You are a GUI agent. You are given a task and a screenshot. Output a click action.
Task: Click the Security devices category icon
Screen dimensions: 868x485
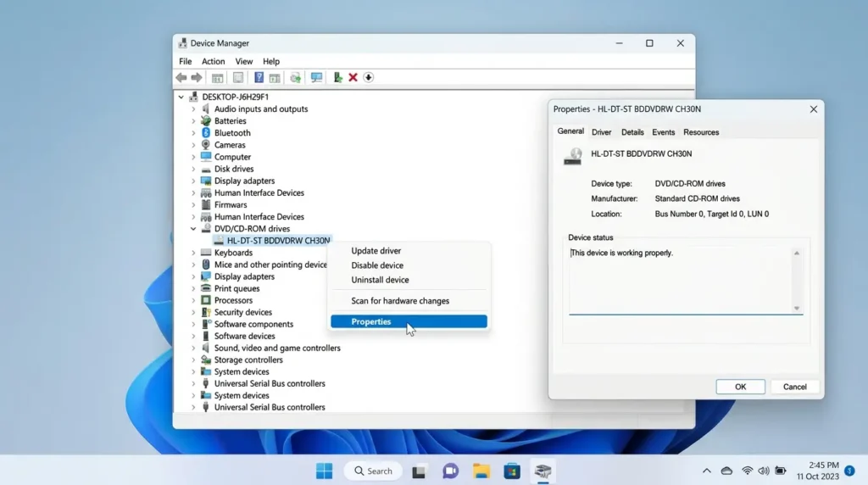coord(206,312)
